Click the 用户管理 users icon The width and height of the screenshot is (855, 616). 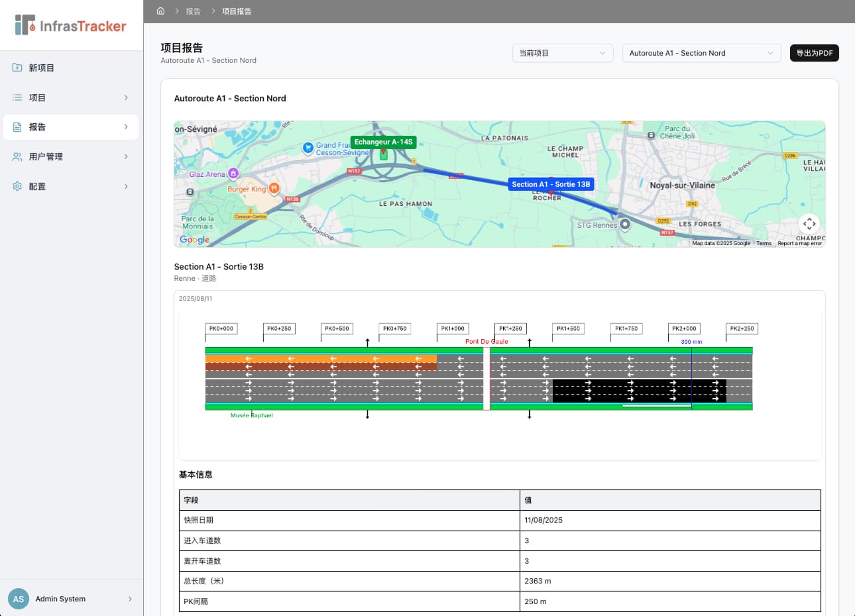point(17,156)
